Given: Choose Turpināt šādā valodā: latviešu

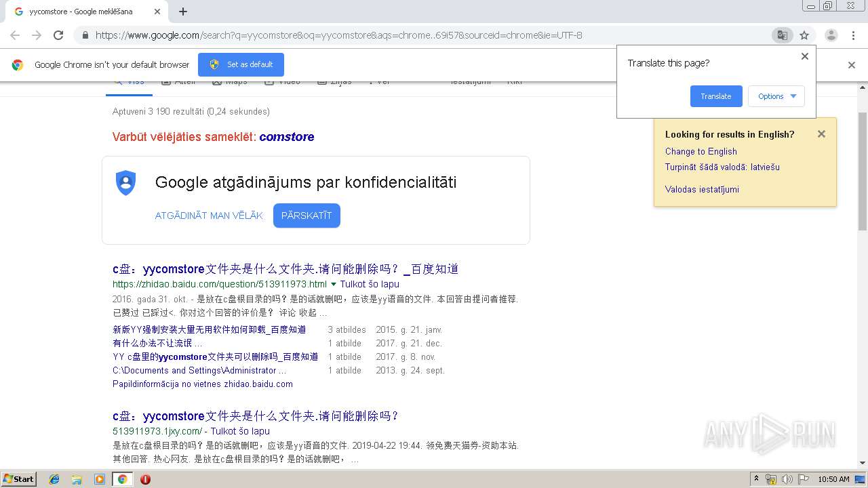Looking at the screenshot, I should pyautogui.click(x=722, y=167).
